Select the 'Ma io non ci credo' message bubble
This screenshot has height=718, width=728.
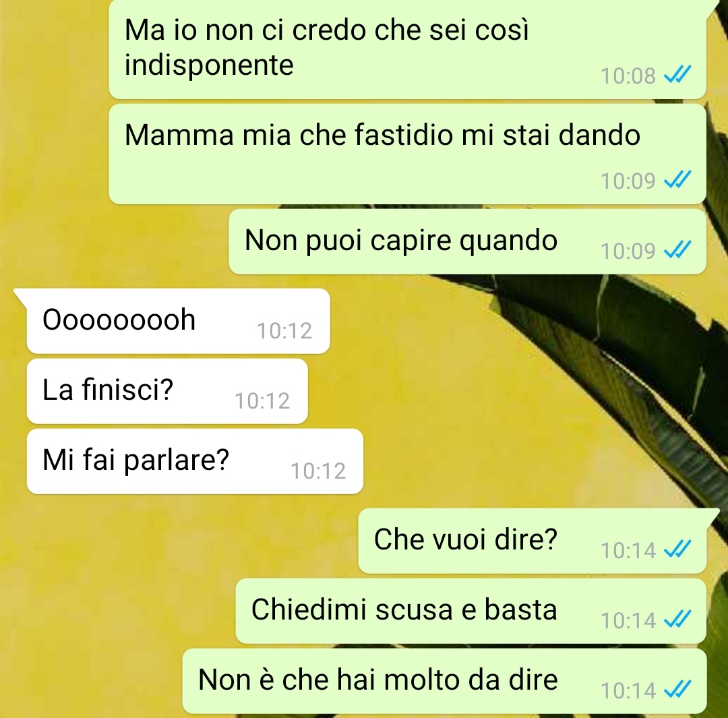407,49
